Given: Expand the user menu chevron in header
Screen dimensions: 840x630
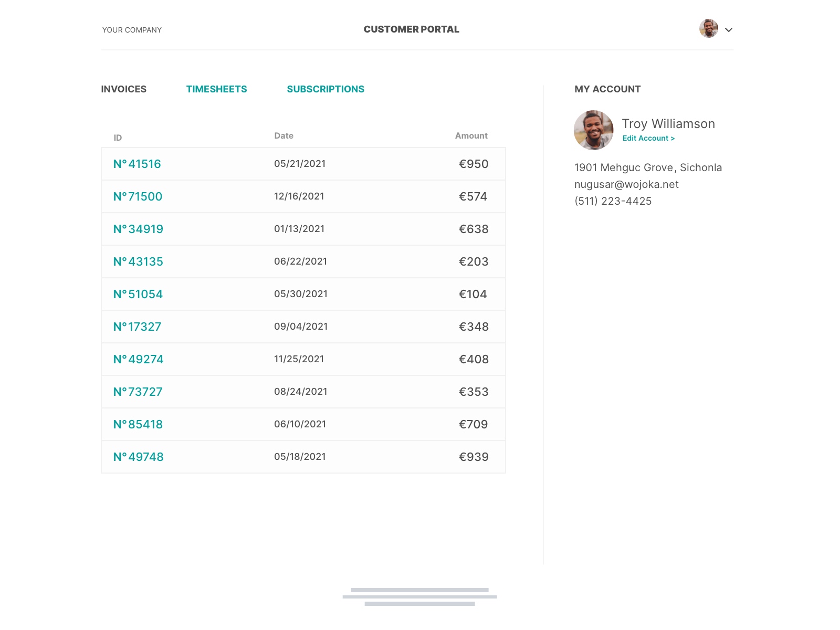Looking at the screenshot, I should click(x=728, y=30).
